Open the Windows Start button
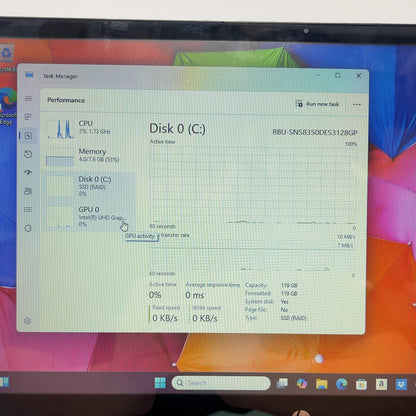The width and height of the screenshot is (416, 416). (x=160, y=383)
